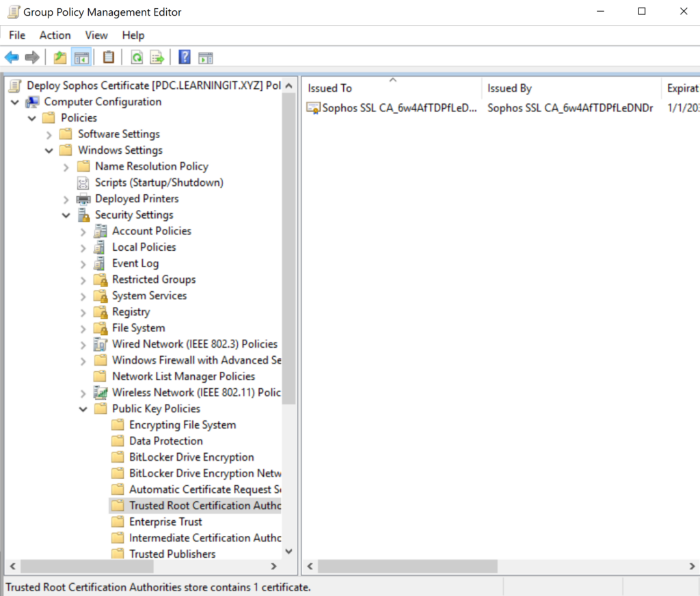This screenshot has width=700, height=596.
Task: Click the Wired Network policies icon
Action: click(100, 344)
